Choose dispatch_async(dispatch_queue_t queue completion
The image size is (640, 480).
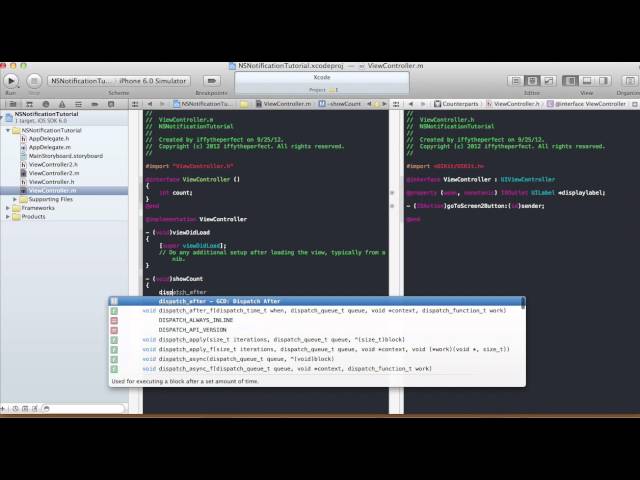pos(315,359)
